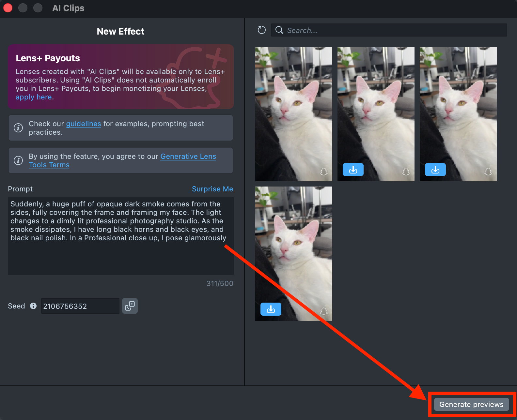517x420 pixels.
Task: Click the Generate previews button
Action: point(472,404)
